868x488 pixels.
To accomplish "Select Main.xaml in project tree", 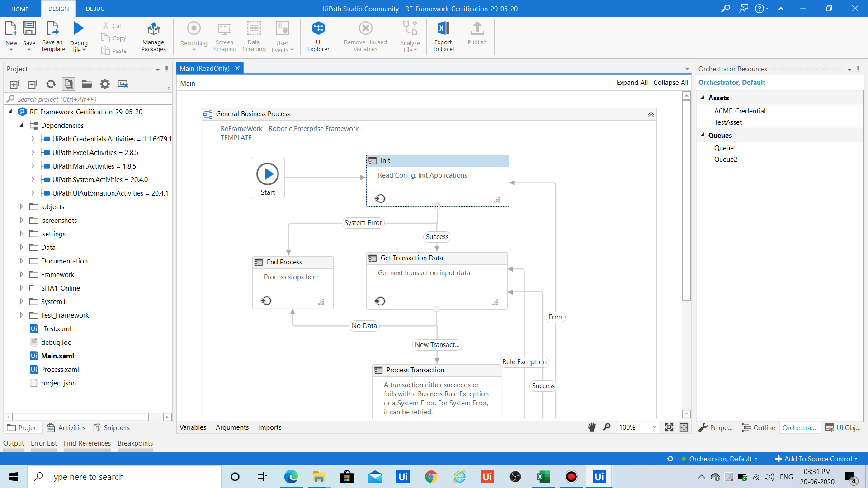I will [57, 356].
